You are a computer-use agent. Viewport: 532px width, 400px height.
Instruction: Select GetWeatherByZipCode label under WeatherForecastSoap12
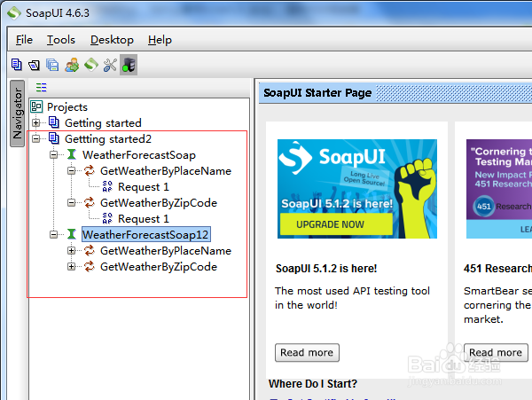tap(159, 267)
